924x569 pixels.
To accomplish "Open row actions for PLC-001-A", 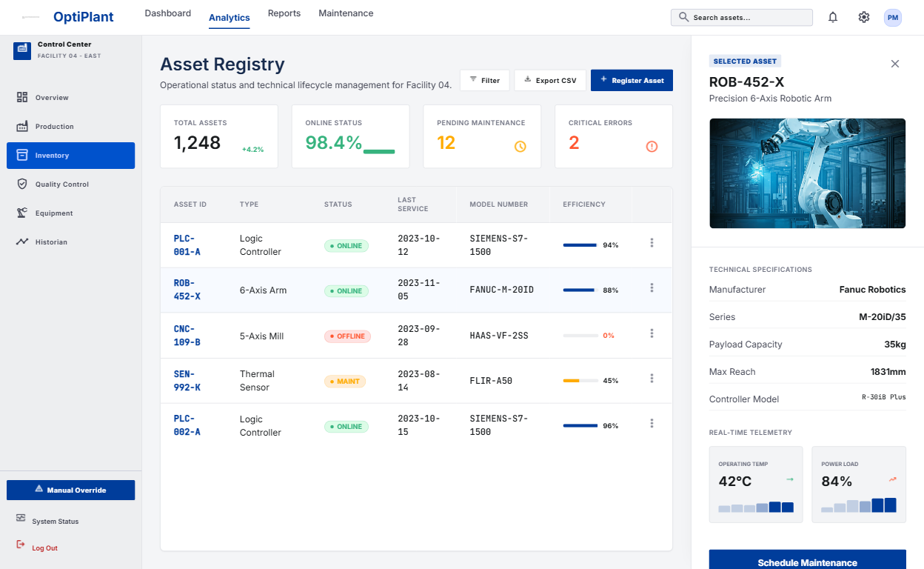I will (652, 243).
